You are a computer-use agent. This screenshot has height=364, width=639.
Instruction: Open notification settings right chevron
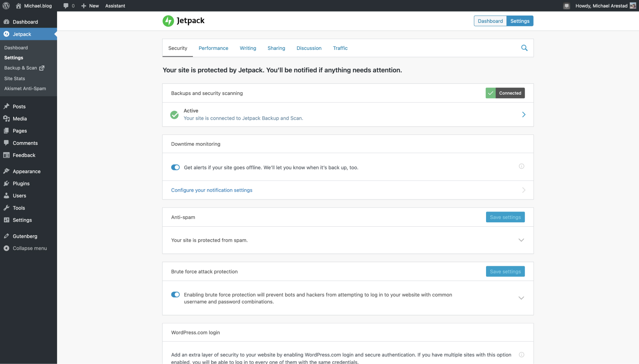click(x=524, y=190)
